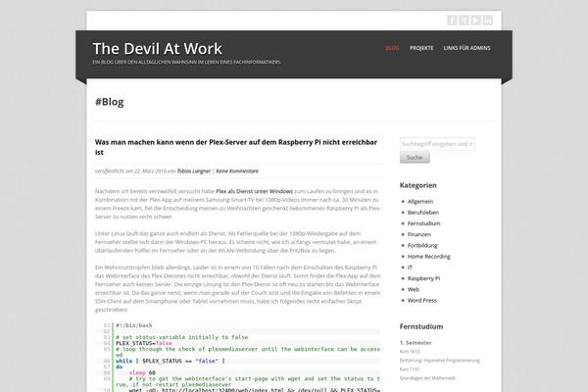Click the sleep 60 code line
This screenshot has width=588, height=392.
(x=142, y=372)
